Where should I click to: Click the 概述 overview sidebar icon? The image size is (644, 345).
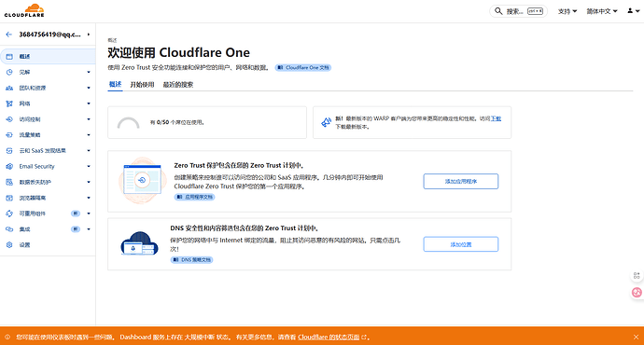click(x=9, y=57)
